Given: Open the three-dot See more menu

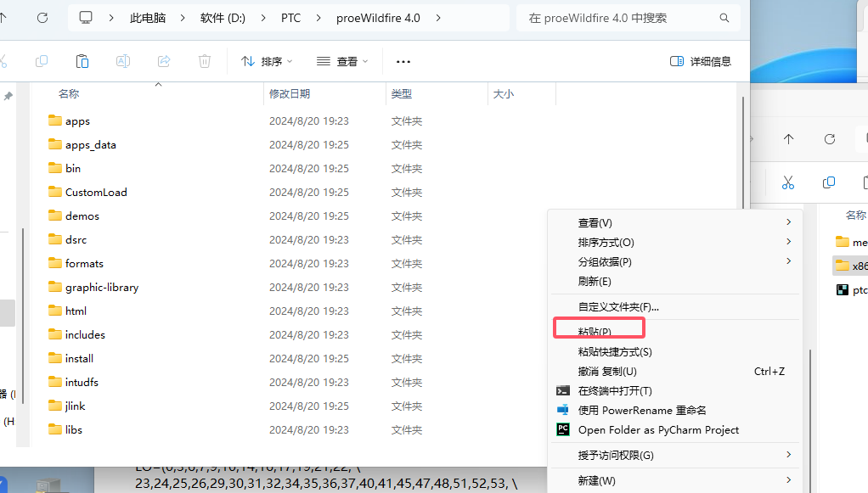Looking at the screenshot, I should pos(403,61).
